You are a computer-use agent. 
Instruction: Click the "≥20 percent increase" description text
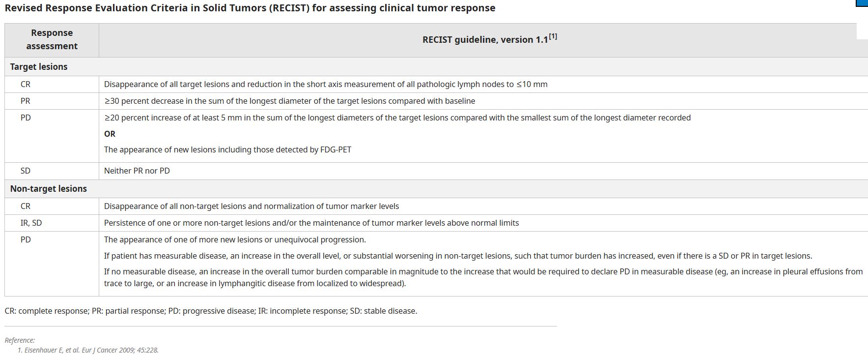tap(397, 118)
